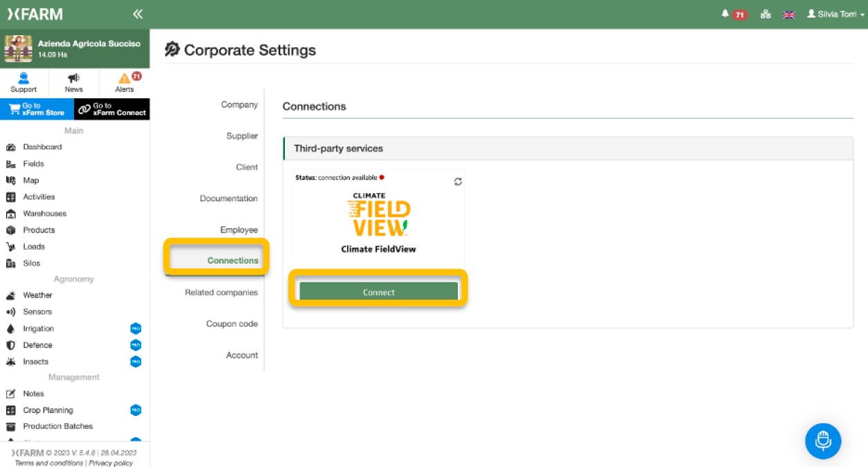The height and width of the screenshot is (467, 868).
Task: Open Irrigation in the sidebar
Action: (x=38, y=329)
